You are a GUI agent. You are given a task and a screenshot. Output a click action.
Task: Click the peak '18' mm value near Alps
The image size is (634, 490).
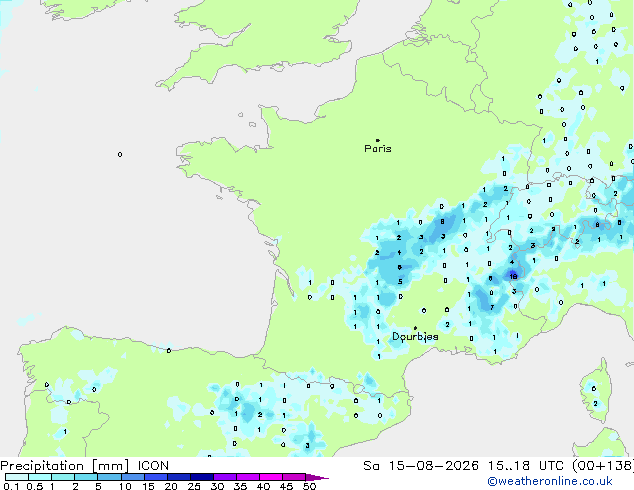(x=514, y=277)
